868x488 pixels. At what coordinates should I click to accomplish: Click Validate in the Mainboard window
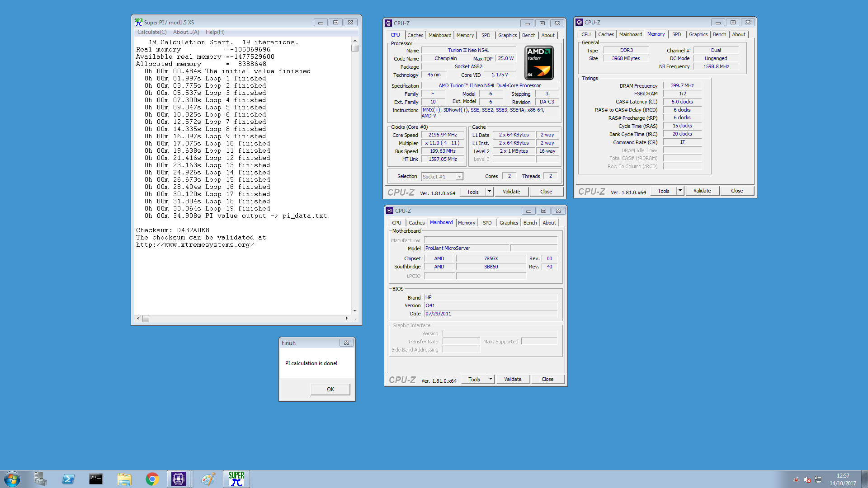tap(513, 379)
